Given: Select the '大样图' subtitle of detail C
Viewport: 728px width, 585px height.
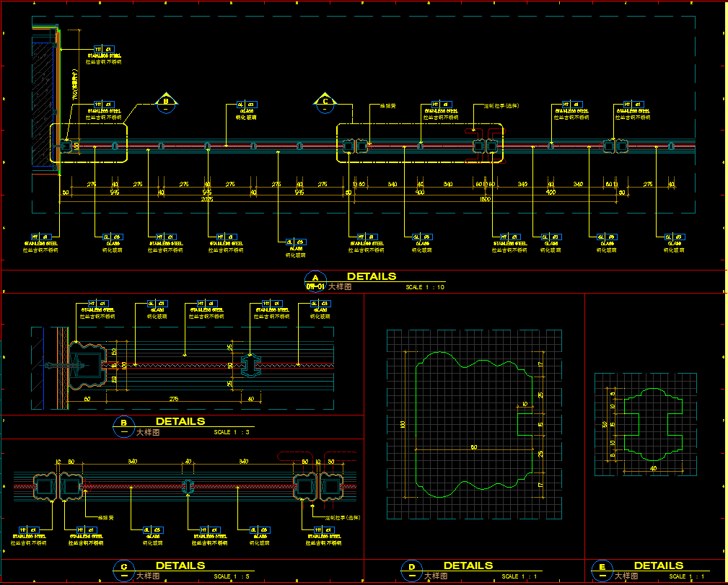Looking at the screenshot, I should pos(148,576).
